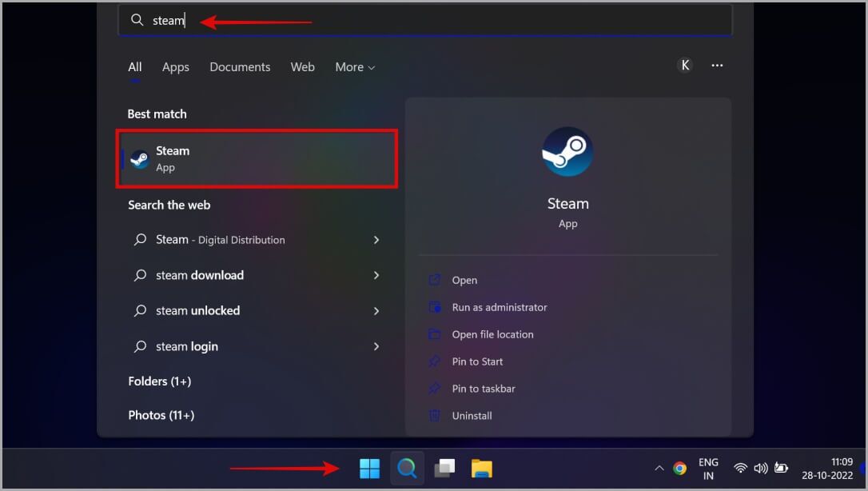The height and width of the screenshot is (491, 868).
Task: Open the Folders (1+) section
Action: pyautogui.click(x=159, y=381)
